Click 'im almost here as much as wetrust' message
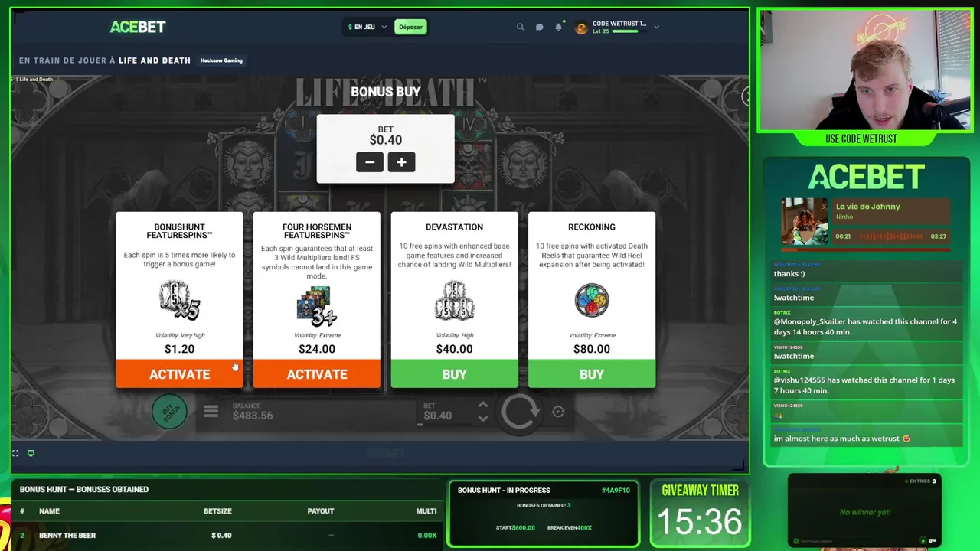Image resolution: width=980 pixels, height=551 pixels. tap(842, 439)
